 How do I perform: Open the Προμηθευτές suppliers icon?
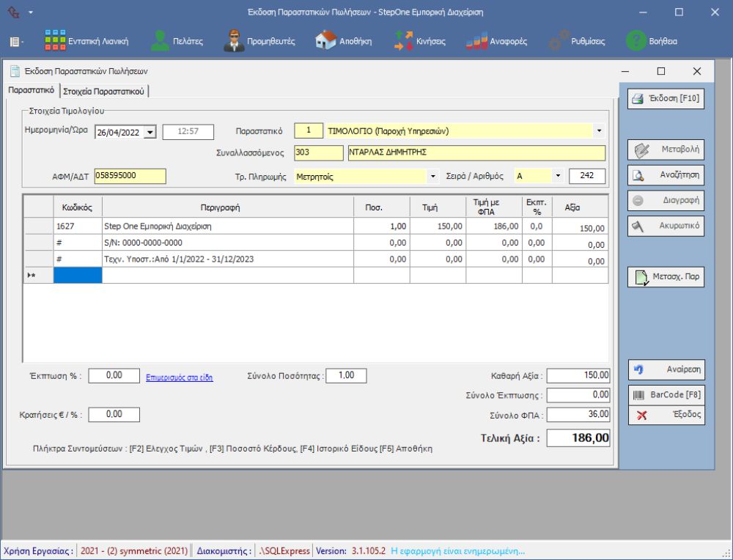[235, 41]
